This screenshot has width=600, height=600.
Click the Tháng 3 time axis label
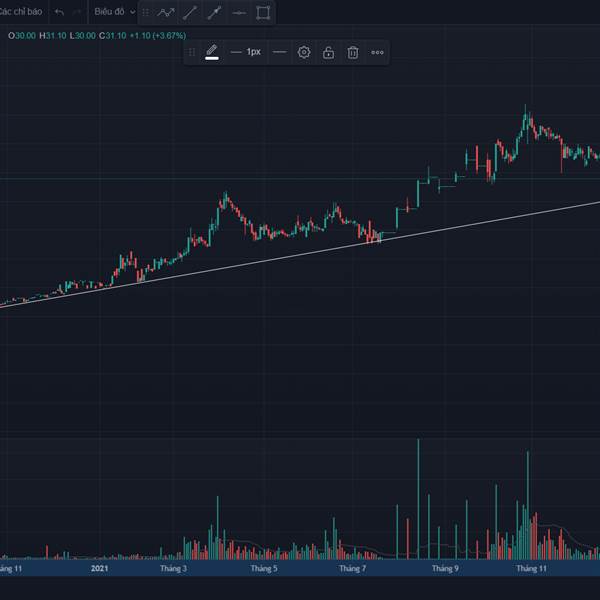point(173,569)
